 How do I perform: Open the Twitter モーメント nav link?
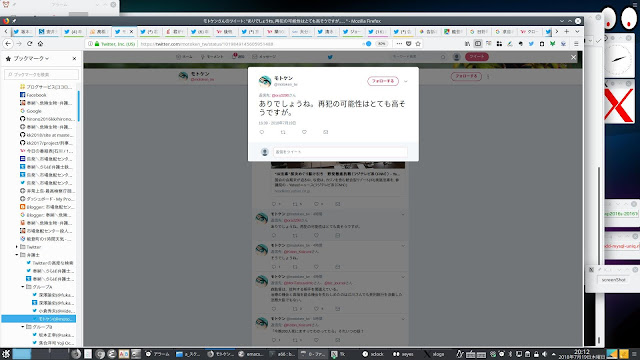pyautogui.click(x=212, y=57)
